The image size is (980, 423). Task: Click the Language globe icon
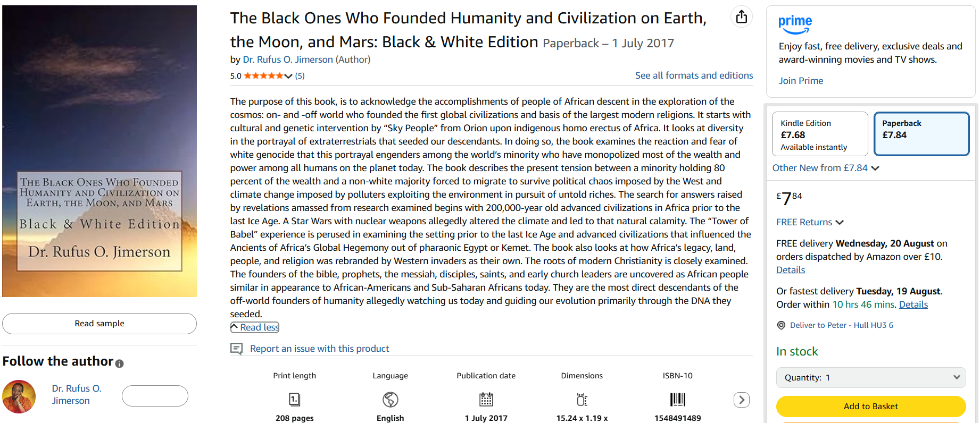click(390, 399)
